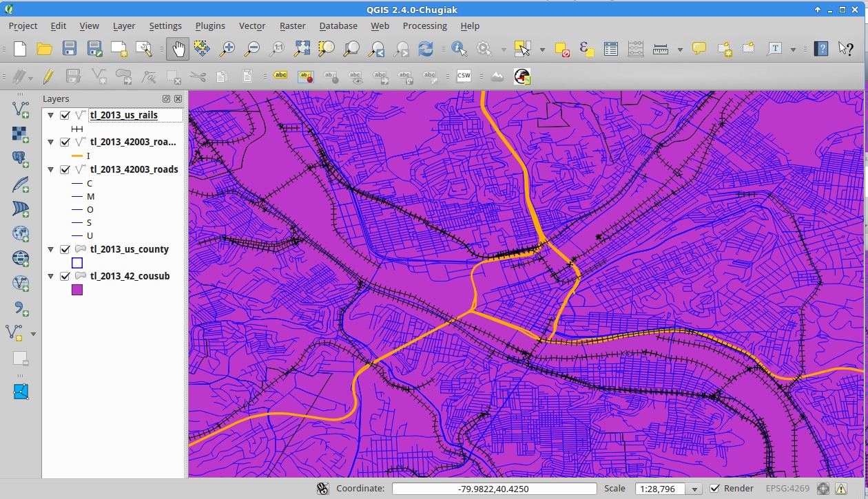
Task: Open the measure tool dropdown arrow
Action: click(x=680, y=50)
